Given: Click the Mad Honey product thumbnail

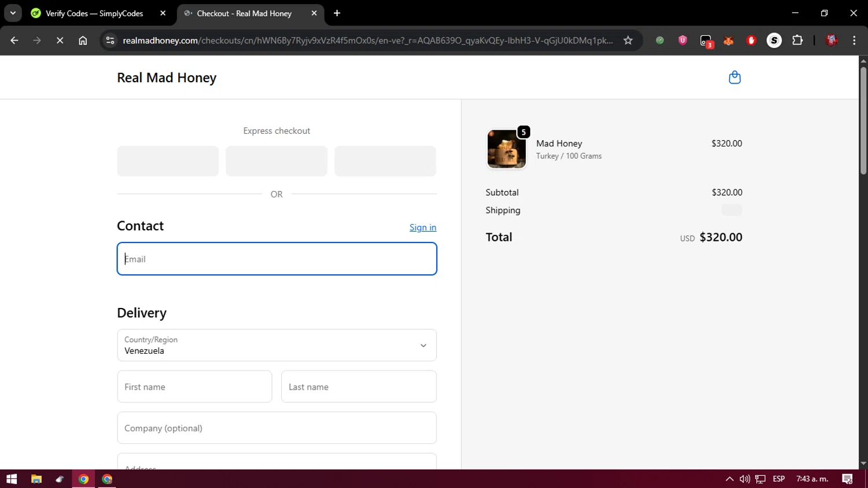Looking at the screenshot, I should coord(506,149).
